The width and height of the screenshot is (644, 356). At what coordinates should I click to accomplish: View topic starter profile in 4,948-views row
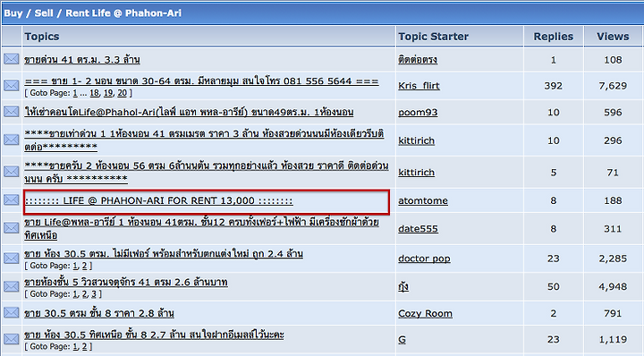tap(403, 286)
